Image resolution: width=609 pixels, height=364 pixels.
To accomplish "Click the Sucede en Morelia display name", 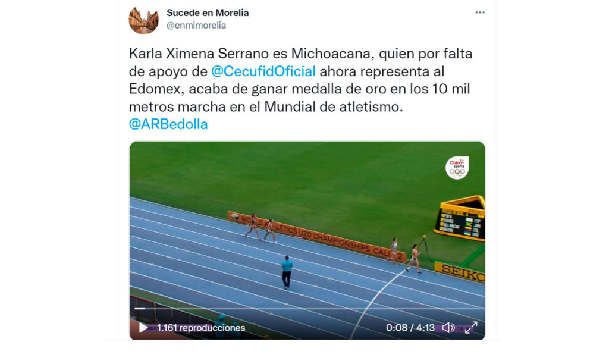I will coord(208,13).
